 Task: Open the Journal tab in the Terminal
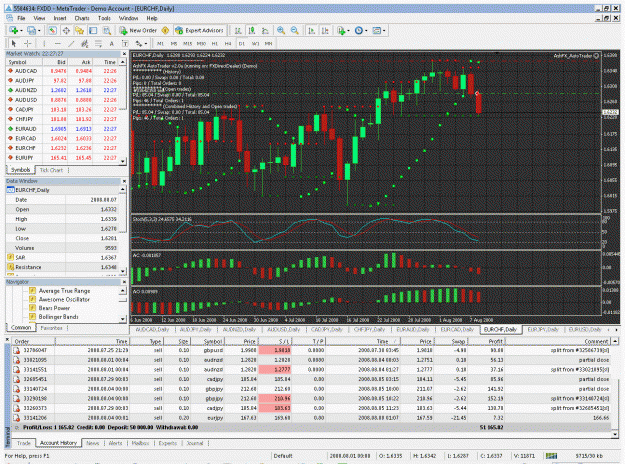195,443
